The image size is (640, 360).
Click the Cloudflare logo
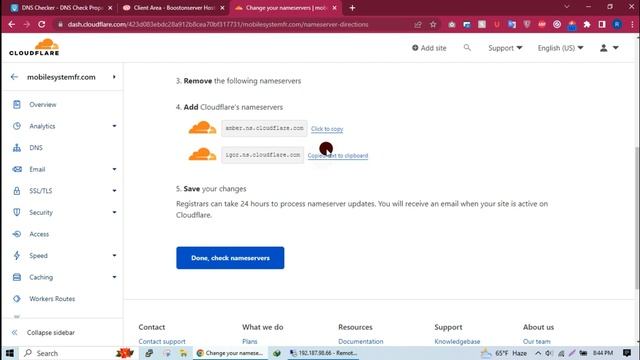(34, 47)
